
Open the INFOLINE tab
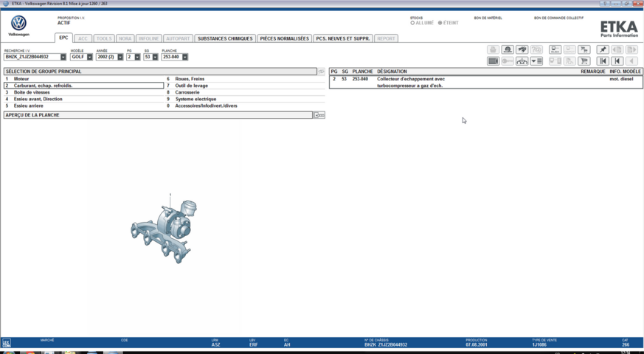149,38
